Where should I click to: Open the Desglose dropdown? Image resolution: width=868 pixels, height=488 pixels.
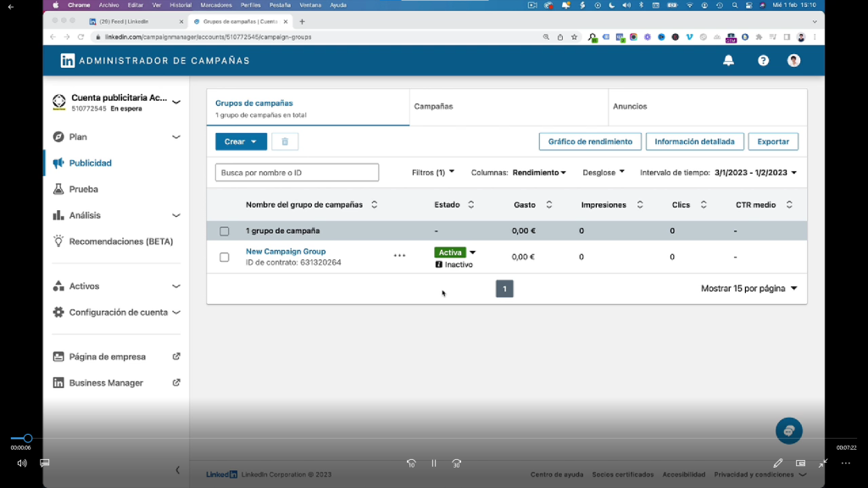pos(604,173)
